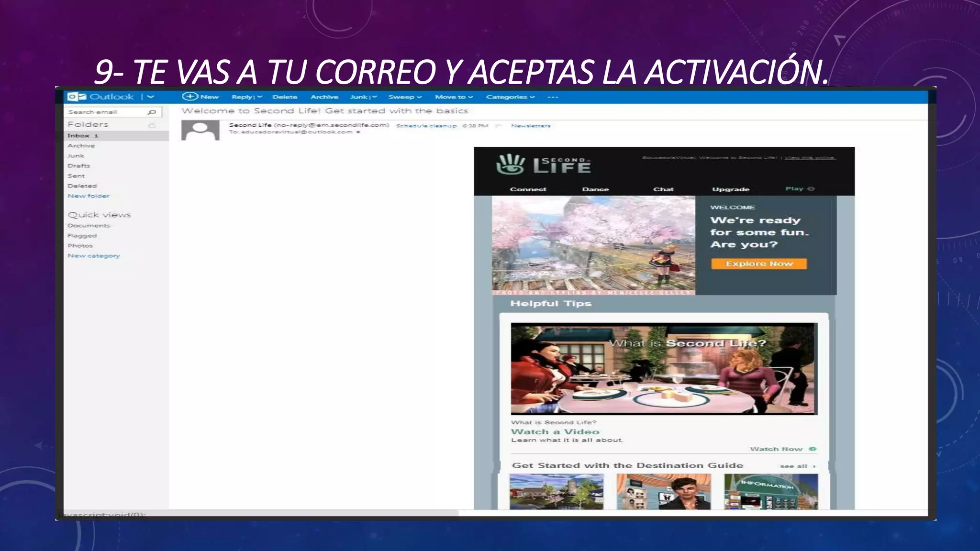Image resolution: width=980 pixels, height=551 pixels.
Task: Open the Documents quick view
Action: click(x=89, y=226)
